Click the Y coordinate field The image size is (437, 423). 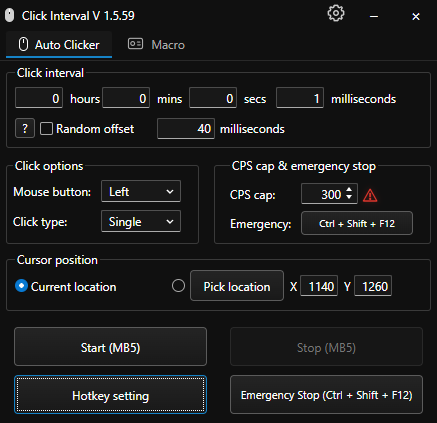pyautogui.click(x=373, y=286)
